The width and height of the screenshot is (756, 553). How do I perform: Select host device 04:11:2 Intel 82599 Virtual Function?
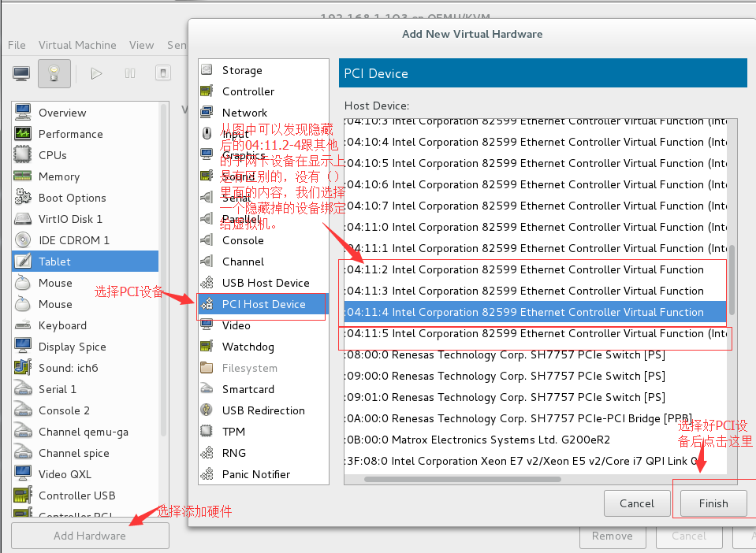tap(534, 269)
